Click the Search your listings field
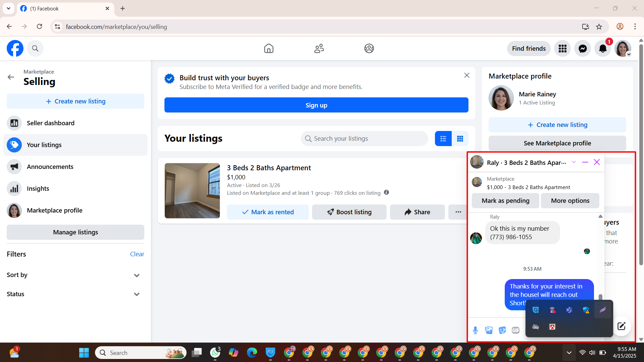644x362 pixels. 364,138
